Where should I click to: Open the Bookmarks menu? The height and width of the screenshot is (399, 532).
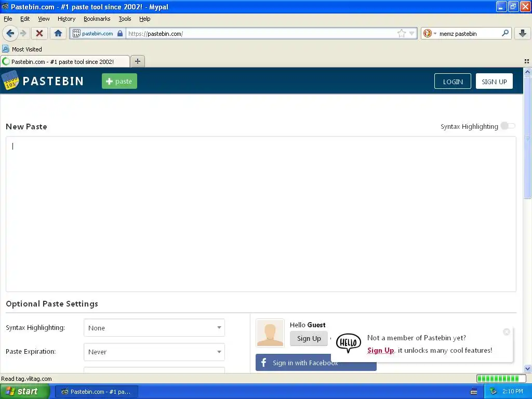97,19
